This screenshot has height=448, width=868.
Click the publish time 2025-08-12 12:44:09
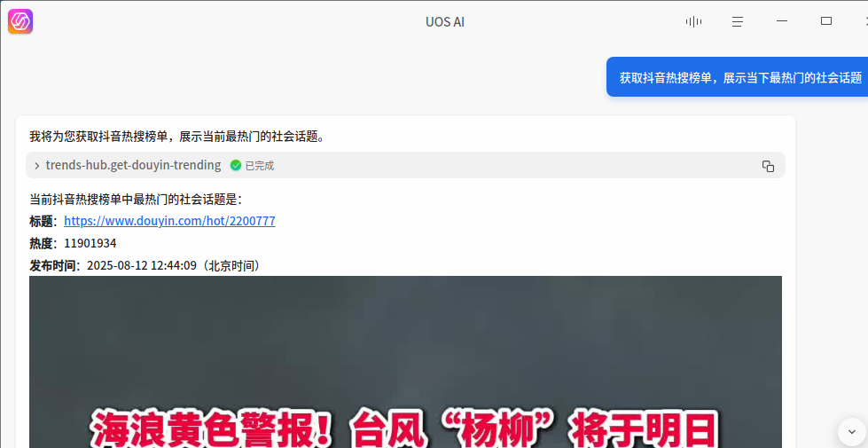pyautogui.click(x=142, y=266)
